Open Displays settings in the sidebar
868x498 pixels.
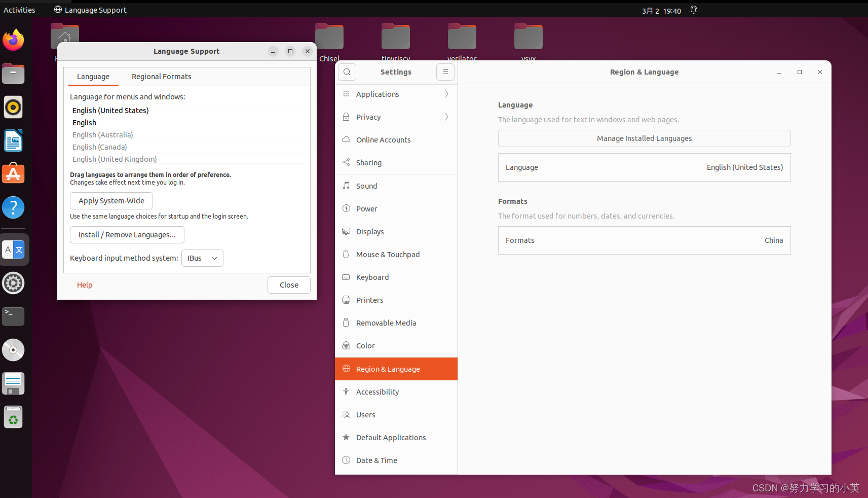[370, 231]
